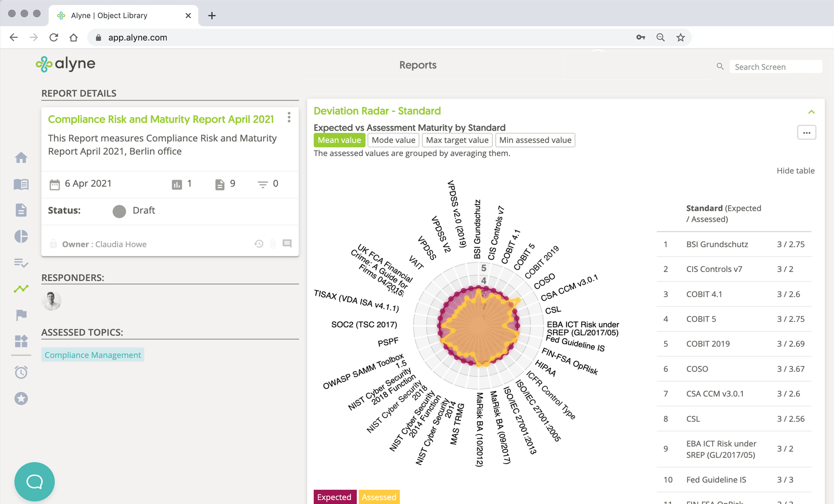
Task: Select the CSA CCM v3.0.1 table row
Action: point(734,394)
